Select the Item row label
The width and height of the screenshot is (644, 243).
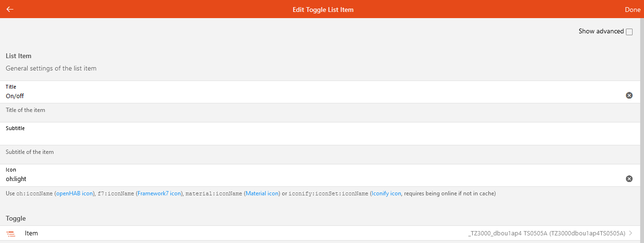coord(31,233)
